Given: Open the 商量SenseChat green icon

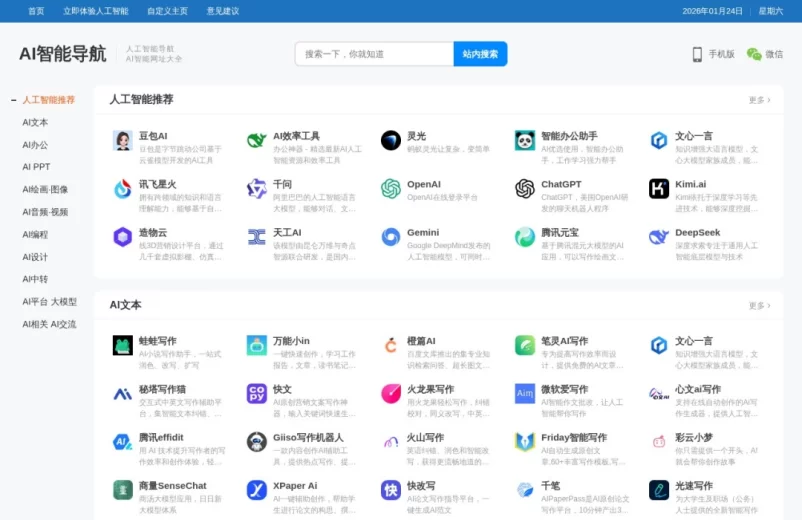Looking at the screenshot, I should pos(123,490).
